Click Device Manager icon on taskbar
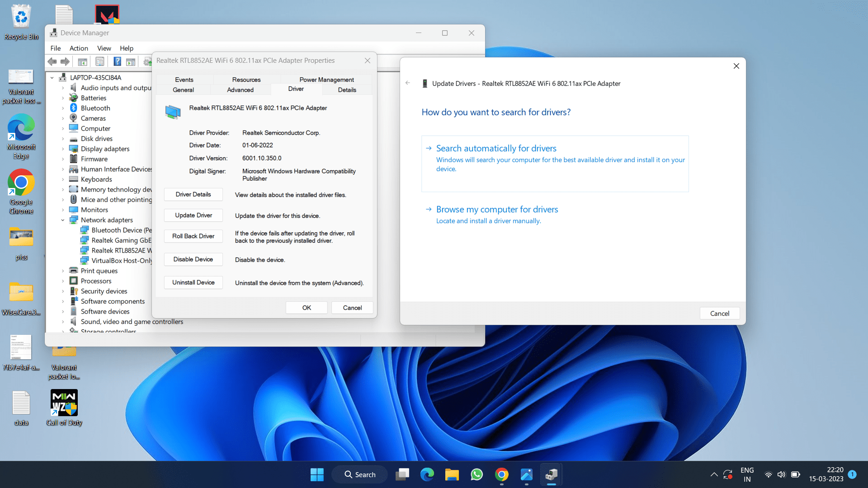 552,474
